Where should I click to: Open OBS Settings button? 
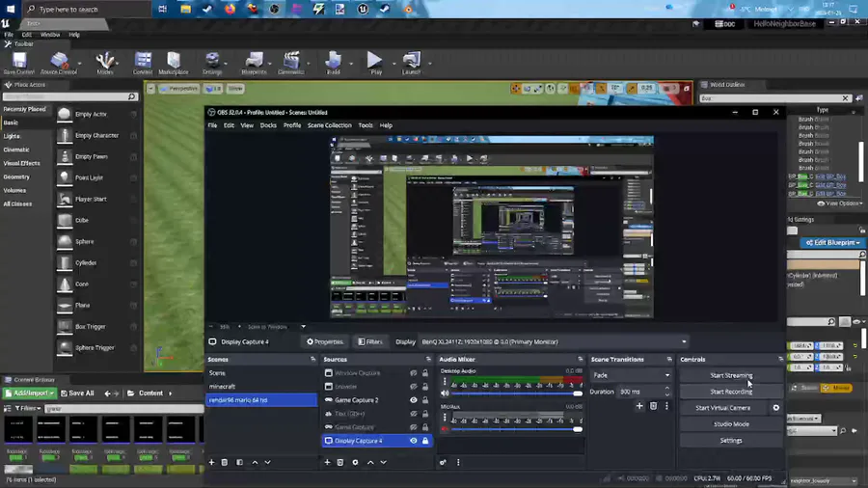pyautogui.click(x=731, y=441)
